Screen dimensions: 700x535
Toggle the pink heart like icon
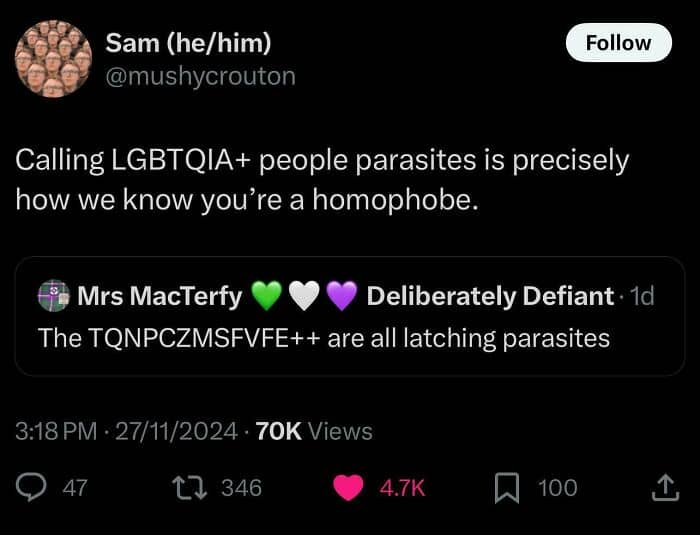click(349, 487)
